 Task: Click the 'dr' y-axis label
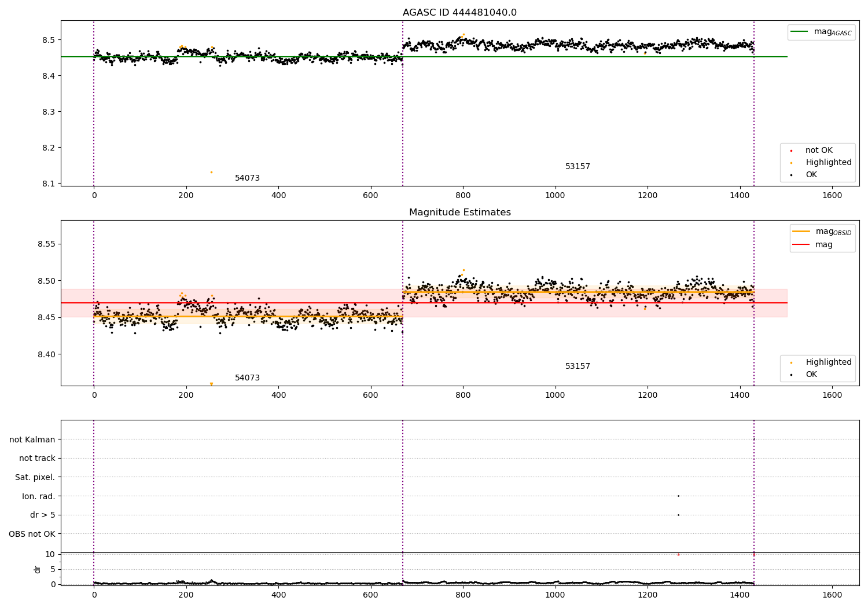38,570
